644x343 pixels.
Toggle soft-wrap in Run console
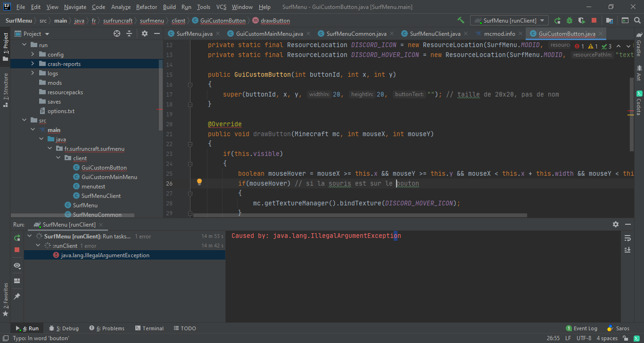pyautogui.click(x=627, y=238)
